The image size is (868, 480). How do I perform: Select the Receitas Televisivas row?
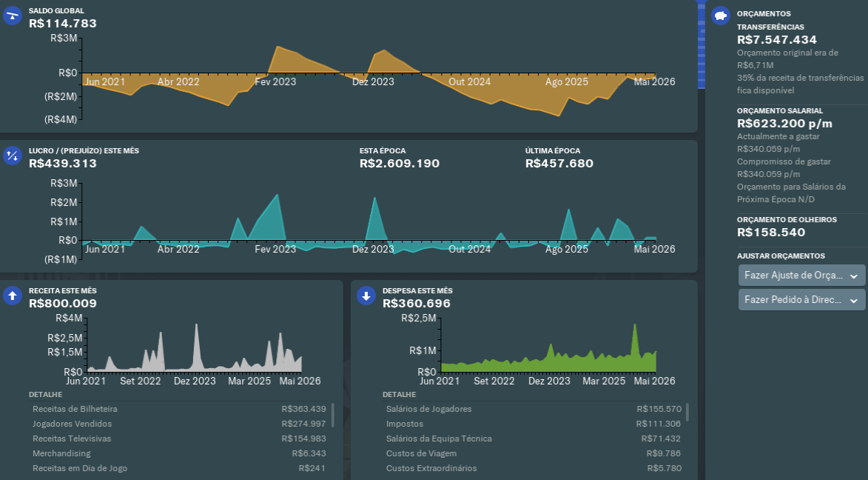click(x=179, y=439)
